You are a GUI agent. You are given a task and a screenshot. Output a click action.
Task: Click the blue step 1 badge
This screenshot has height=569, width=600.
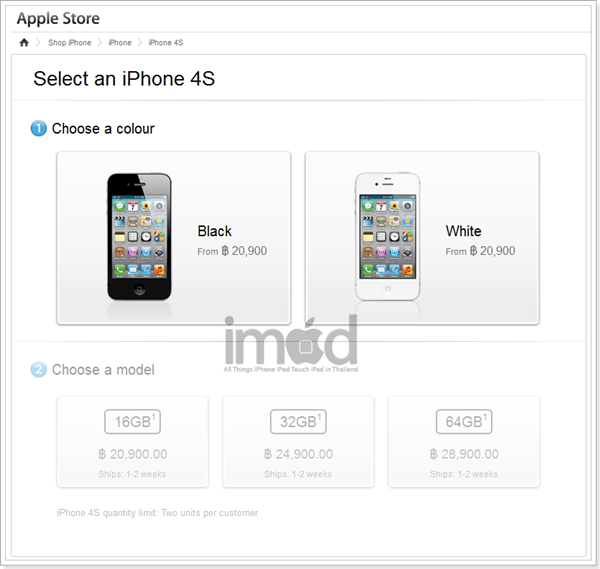(x=39, y=128)
